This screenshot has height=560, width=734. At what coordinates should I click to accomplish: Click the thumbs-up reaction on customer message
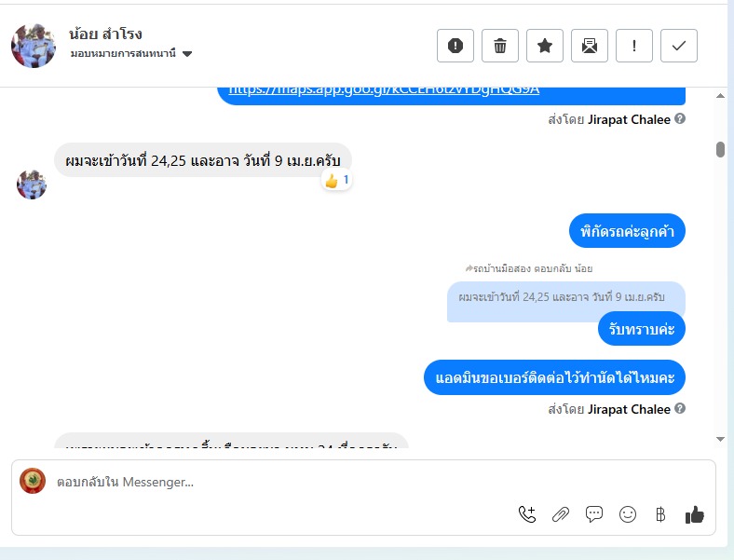[x=336, y=180]
